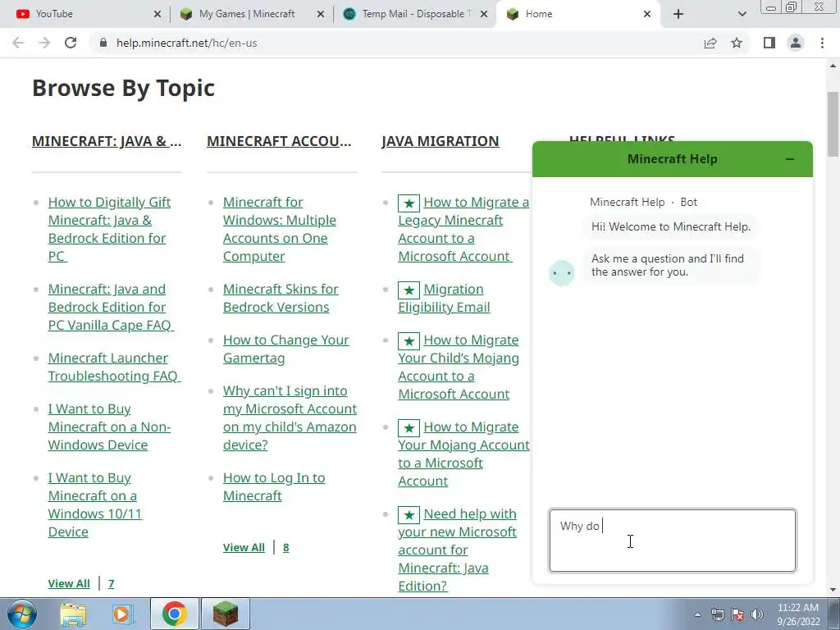840x630 pixels.
Task: Open Need help with new Microsoft account link
Action: click(x=458, y=550)
